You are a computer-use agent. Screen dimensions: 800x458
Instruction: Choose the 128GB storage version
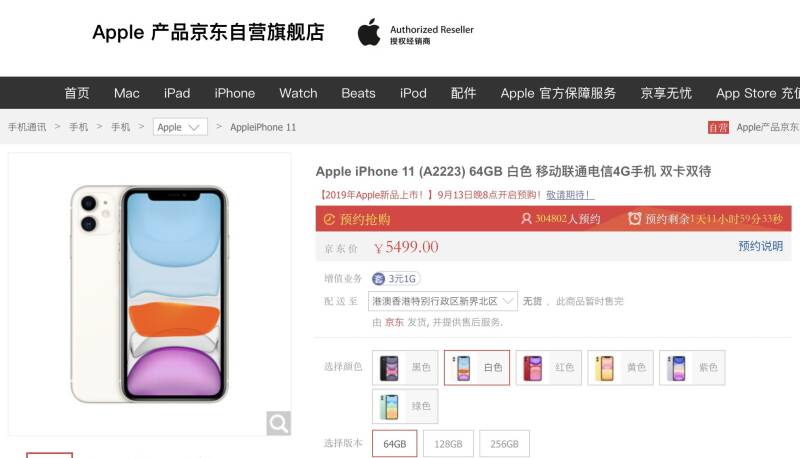pyautogui.click(x=448, y=444)
